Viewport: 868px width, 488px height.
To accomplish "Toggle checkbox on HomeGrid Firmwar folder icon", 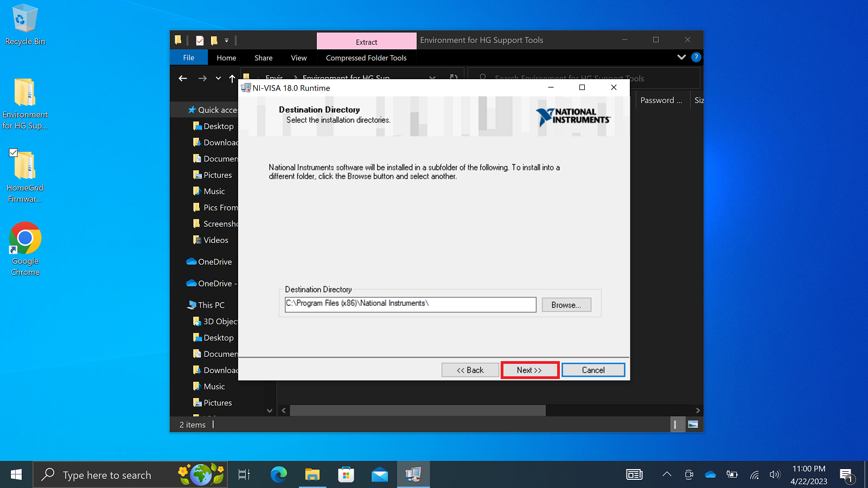I will pyautogui.click(x=14, y=153).
